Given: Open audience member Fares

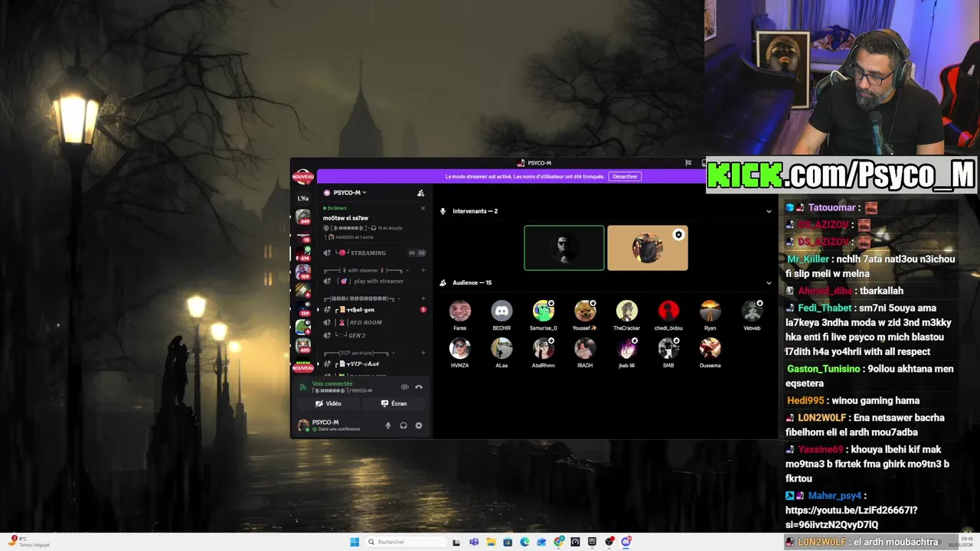Looking at the screenshot, I should pyautogui.click(x=460, y=315).
